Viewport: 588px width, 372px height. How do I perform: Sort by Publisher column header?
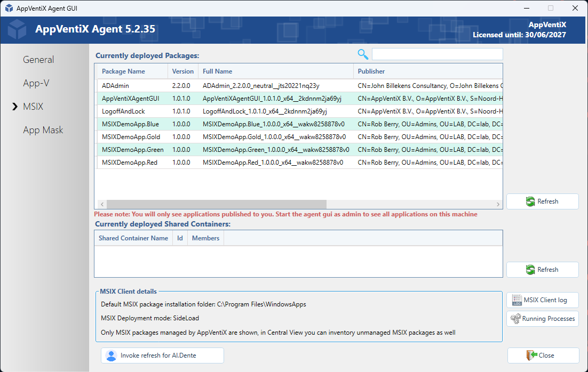428,71
